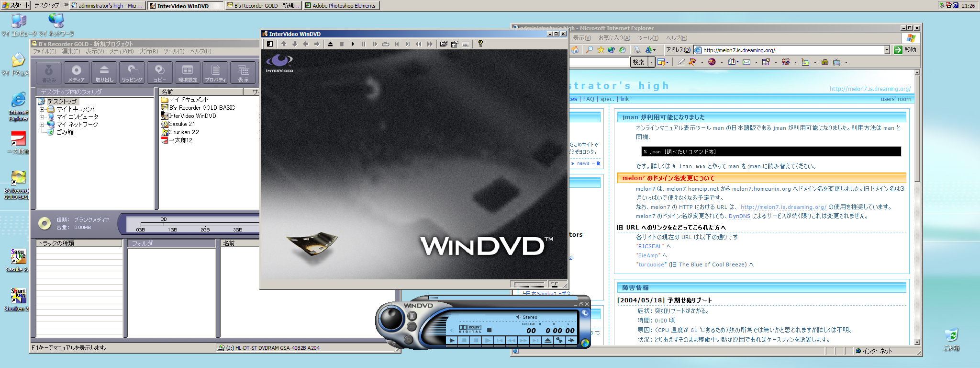980x368 pixels.
Task: Click the IE page vertical scrollbar
Action: [917, 207]
